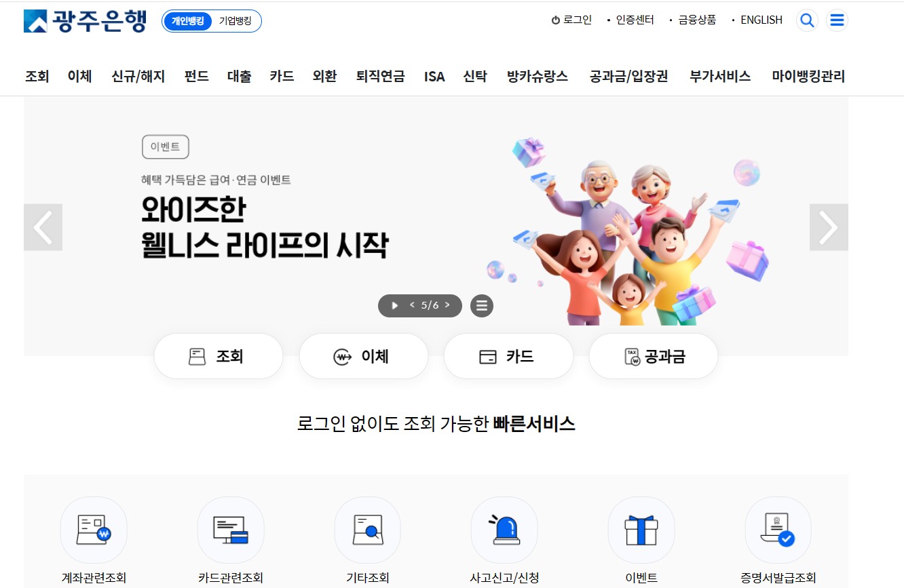Open the 공과금/입장권 menu
The height and width of the screenshot is (588, 904).
coord(630,76)
